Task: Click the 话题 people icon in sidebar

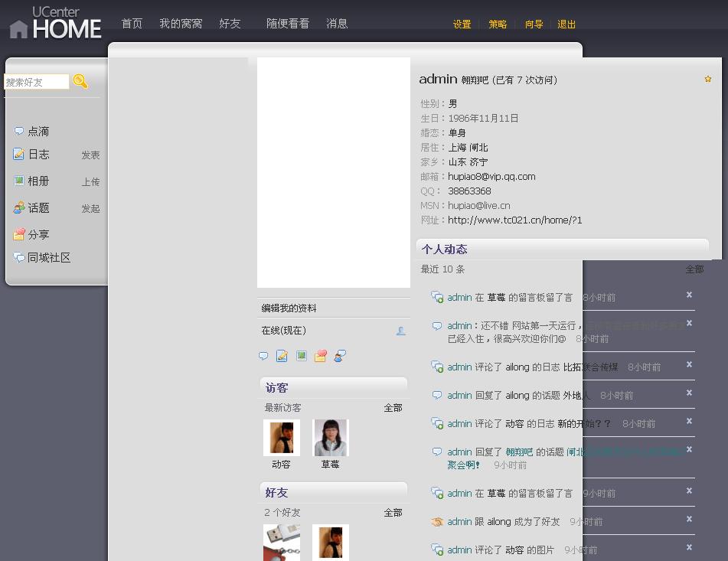Action: 18,207
